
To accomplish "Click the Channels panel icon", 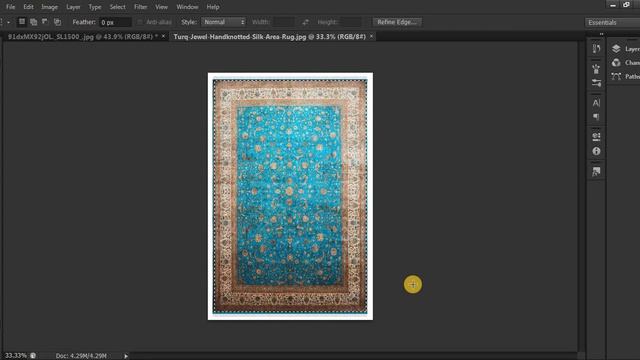I will [616, 62].
